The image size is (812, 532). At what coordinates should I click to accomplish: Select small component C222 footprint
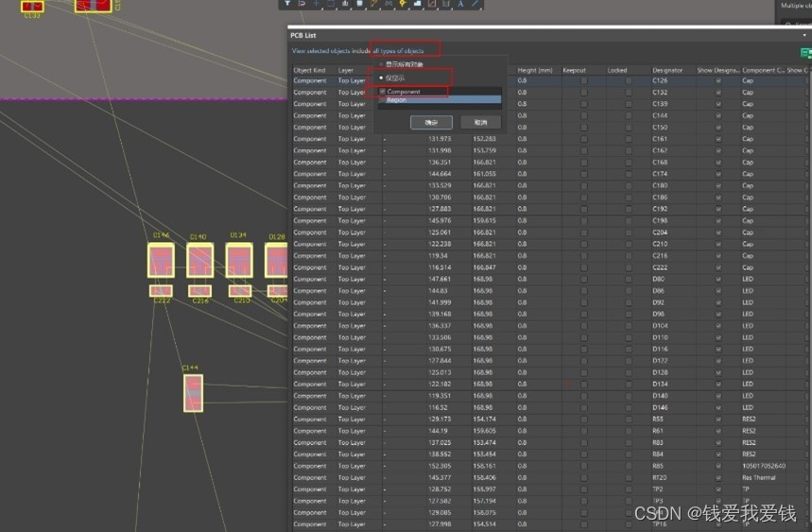tap(161, 291)
